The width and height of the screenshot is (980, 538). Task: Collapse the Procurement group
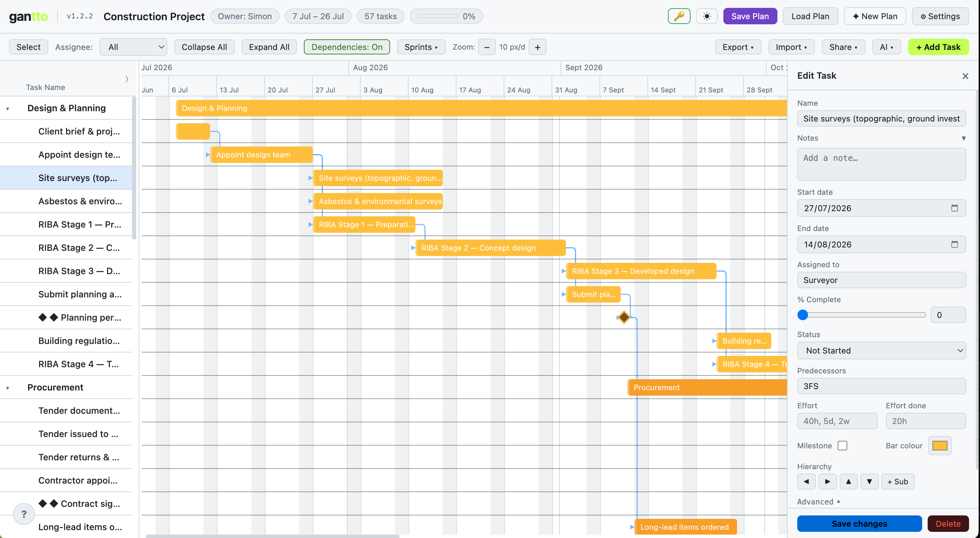point(8,388)
